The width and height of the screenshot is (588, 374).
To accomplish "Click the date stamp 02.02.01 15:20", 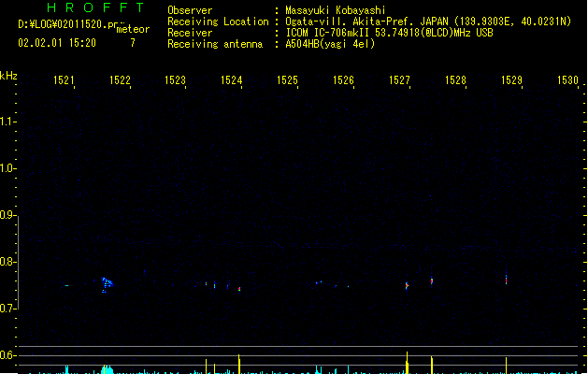I will click(x=57, y=43).
